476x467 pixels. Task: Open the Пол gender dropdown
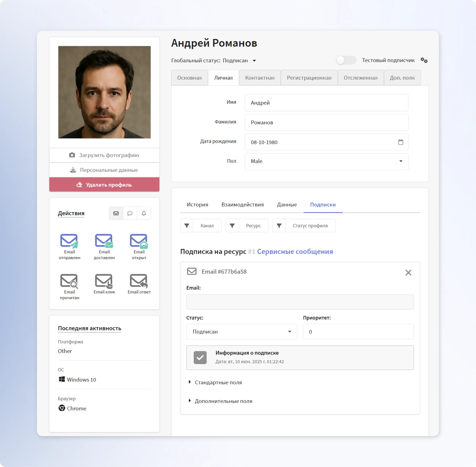(326, 161)
